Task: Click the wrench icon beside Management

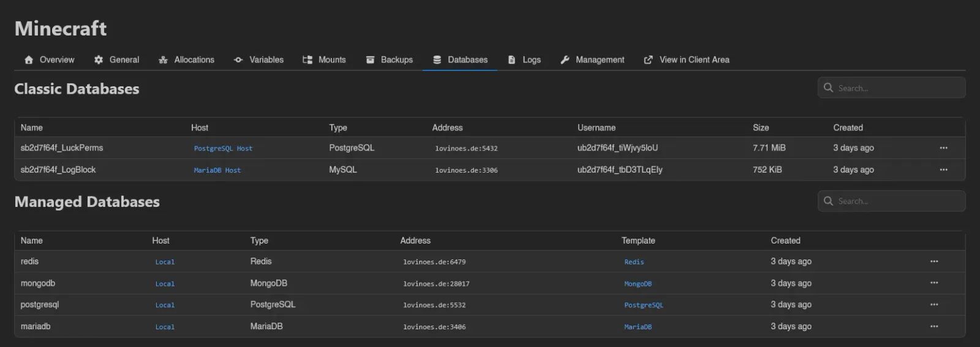Action: [565, 60]
